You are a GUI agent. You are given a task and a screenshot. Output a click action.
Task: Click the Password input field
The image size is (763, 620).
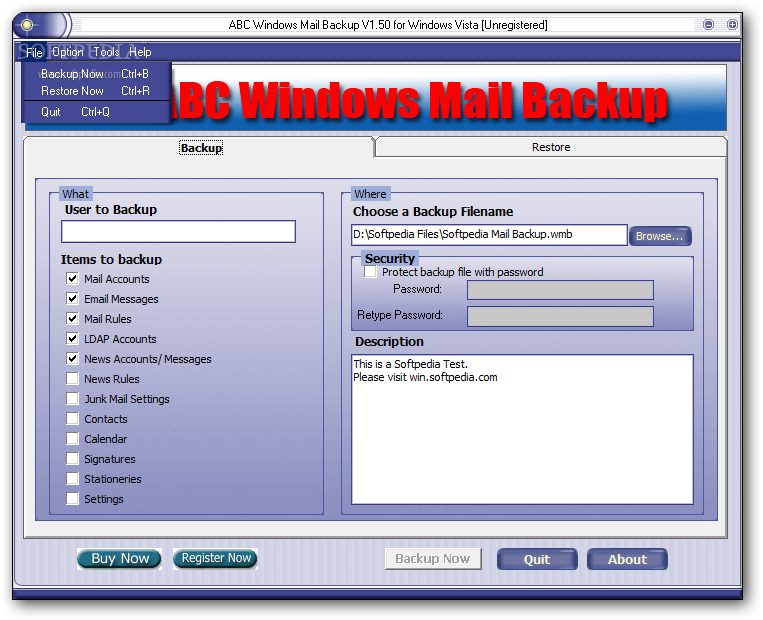coord(560,290)
